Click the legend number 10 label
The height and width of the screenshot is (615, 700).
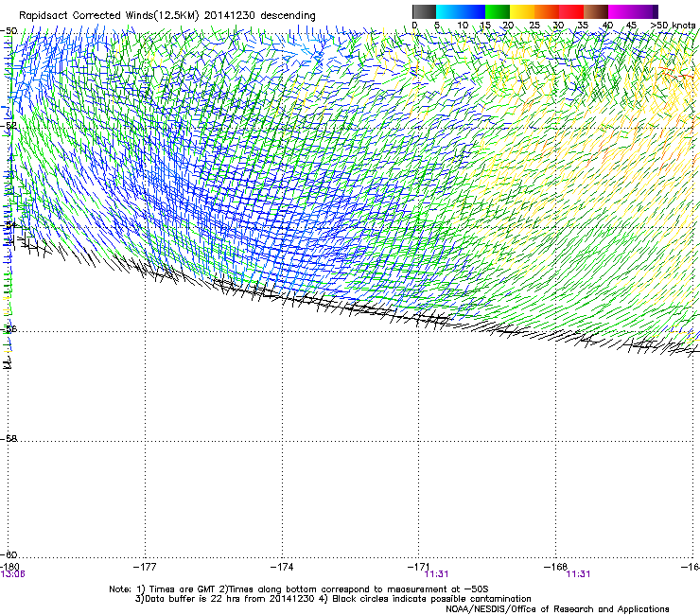click(x=463, y=26)
